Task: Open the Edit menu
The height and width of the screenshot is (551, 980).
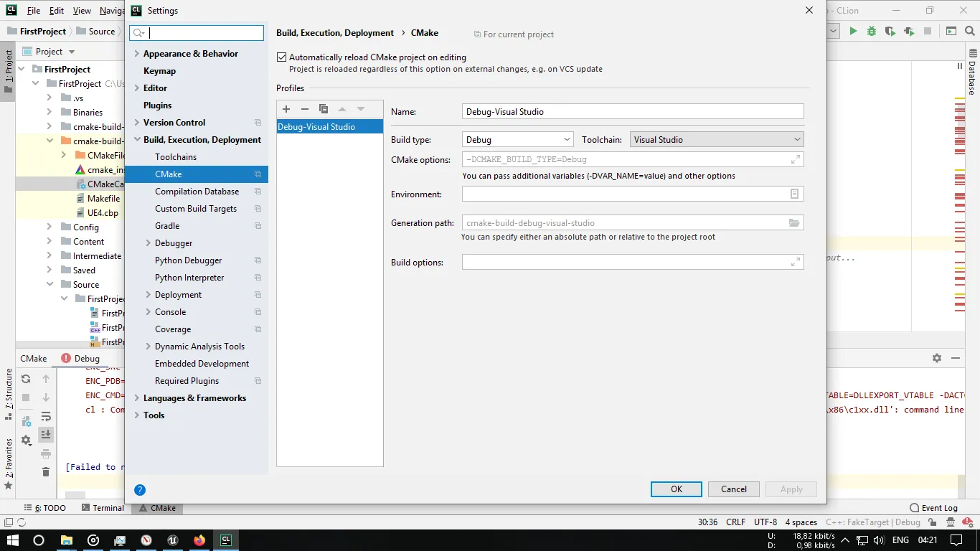Action: point(57,11)
